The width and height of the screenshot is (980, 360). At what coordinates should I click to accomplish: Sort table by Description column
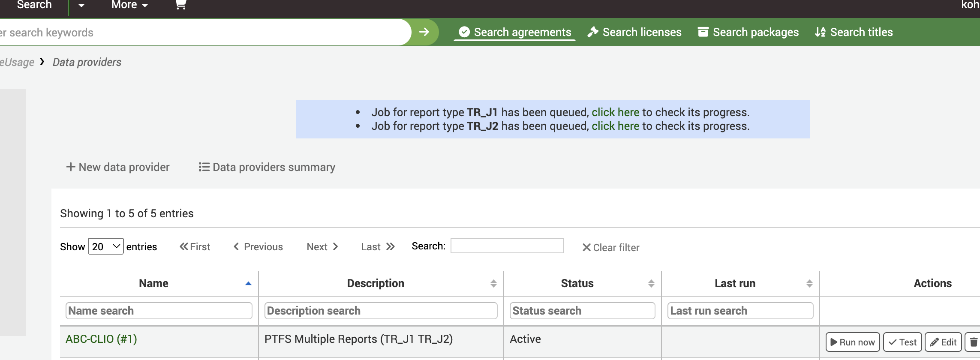pyautogui.click(x=376, y=283)
